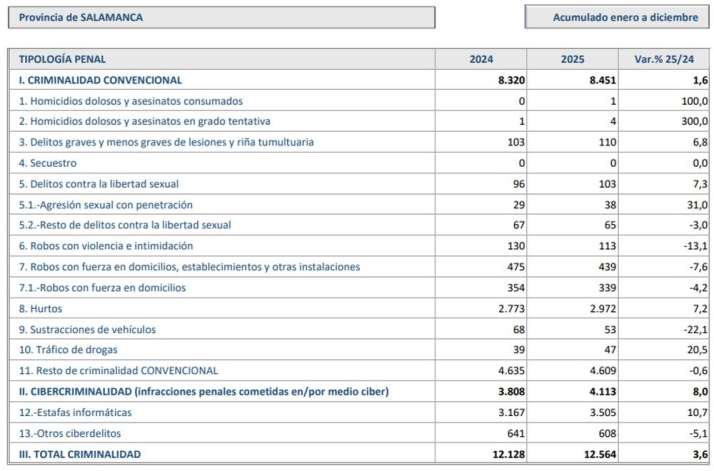Select the 2025 total criminality value 12.564
The height and width of the screenshot is (471, 714).
(x=595, y=454)
